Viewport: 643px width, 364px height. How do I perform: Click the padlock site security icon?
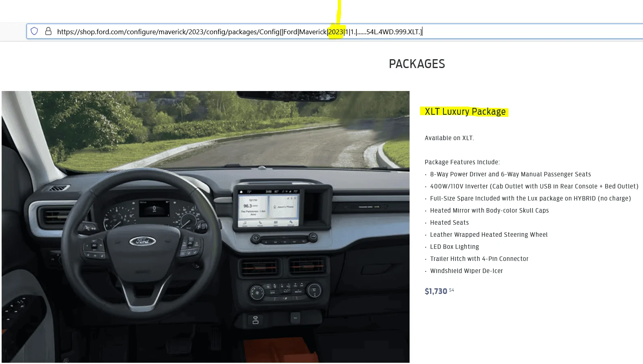tap(48, 31)
